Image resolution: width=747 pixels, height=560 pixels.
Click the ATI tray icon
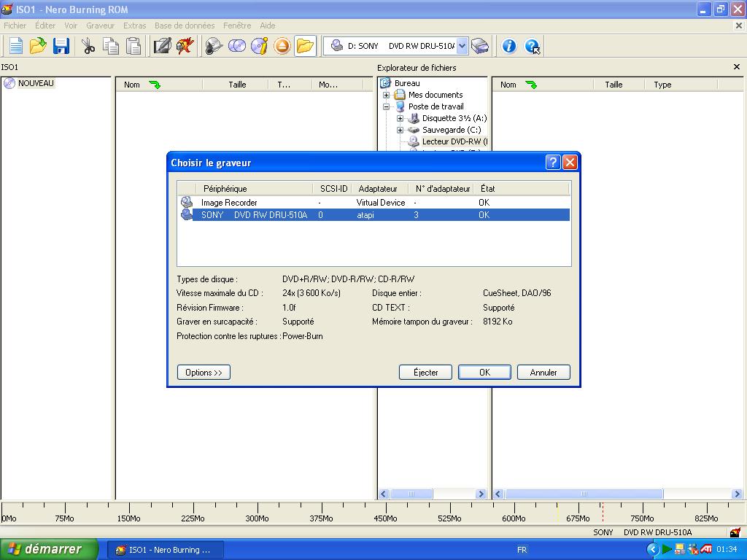706,549
